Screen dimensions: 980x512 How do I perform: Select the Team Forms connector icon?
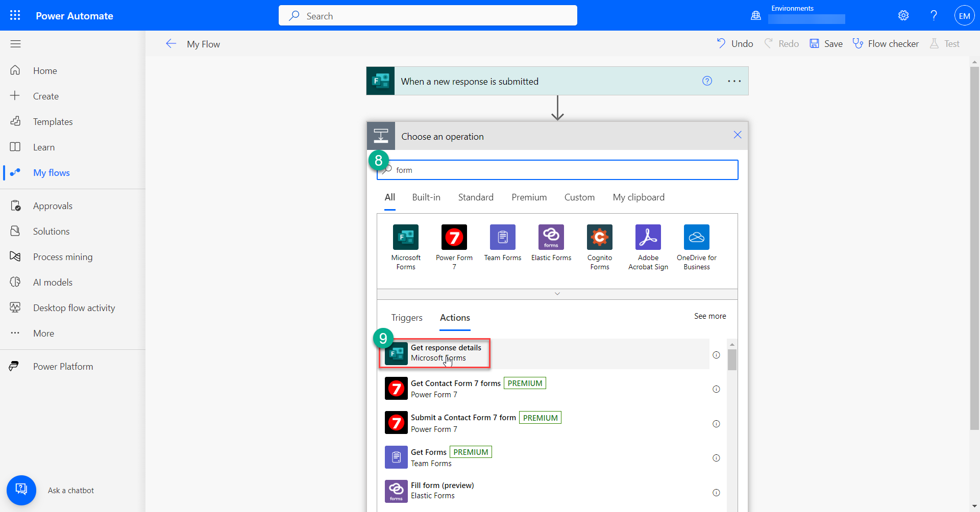click(x=503, y=237)
